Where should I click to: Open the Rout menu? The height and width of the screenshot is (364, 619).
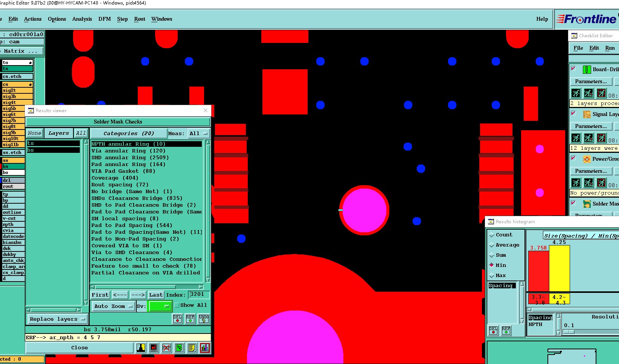point(140,19)
